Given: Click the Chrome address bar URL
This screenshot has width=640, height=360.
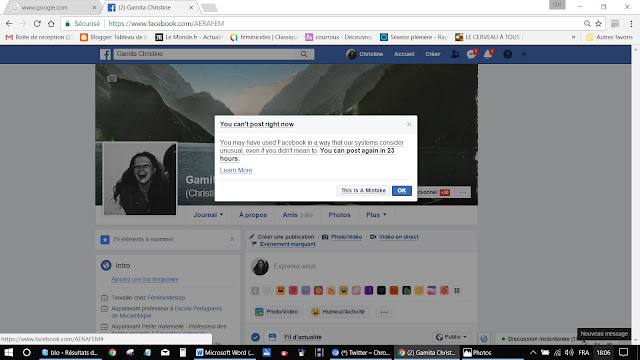Looking at the screenshot, I should point(167,24).
